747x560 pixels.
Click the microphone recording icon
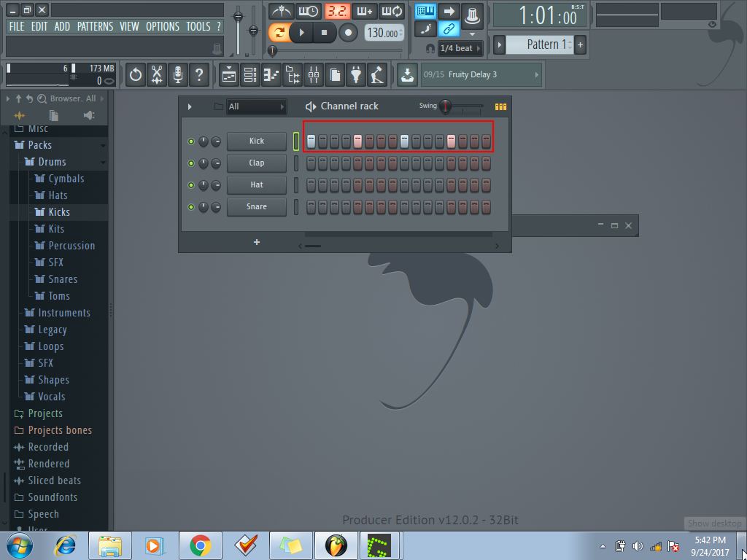(x=177, y=74)
